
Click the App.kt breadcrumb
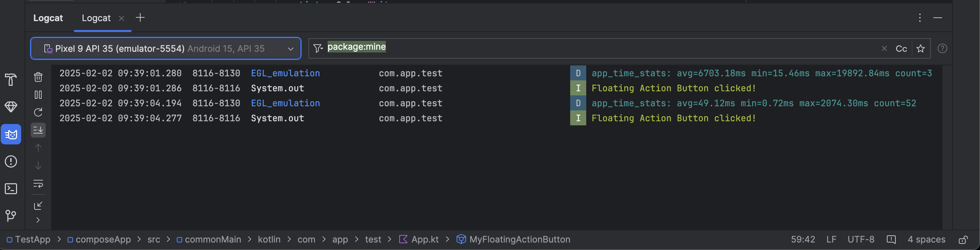(x=419, y=239)
